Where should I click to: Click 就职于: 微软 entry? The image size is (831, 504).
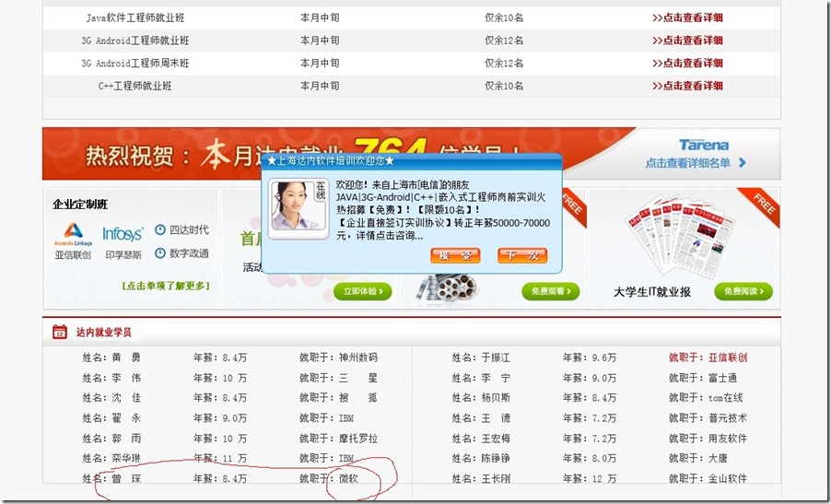329,478
